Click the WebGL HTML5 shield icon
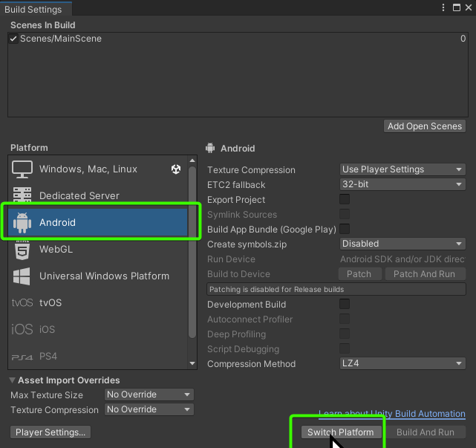Screen dimensions: 476x448 coord(22,250)
